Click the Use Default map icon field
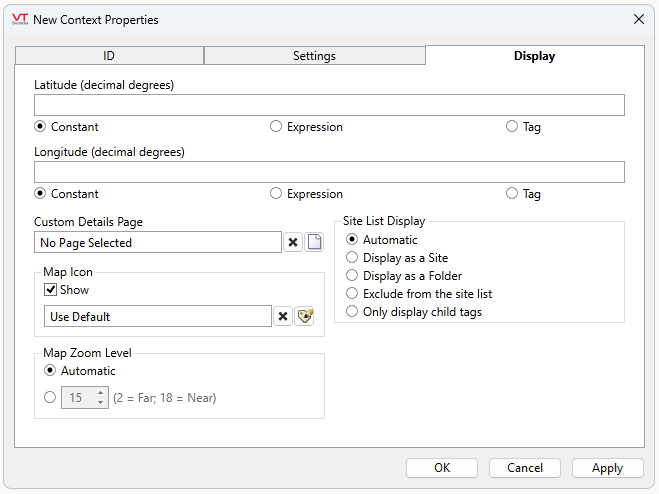Image resolution: width=659 pixels, height=494 pixels. pyautogui.click(x=158, y=316)
